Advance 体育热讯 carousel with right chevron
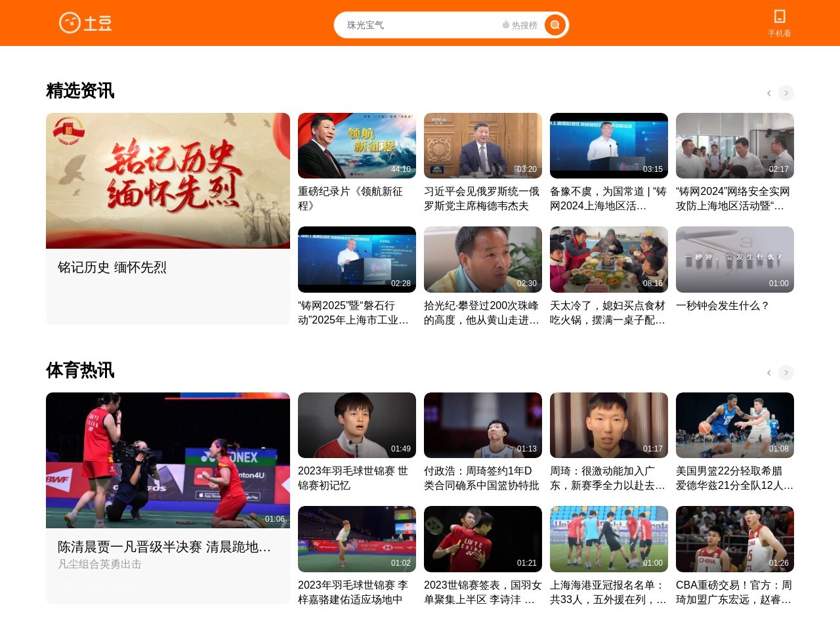Screen dimensions: 840x630 [786, 372]
